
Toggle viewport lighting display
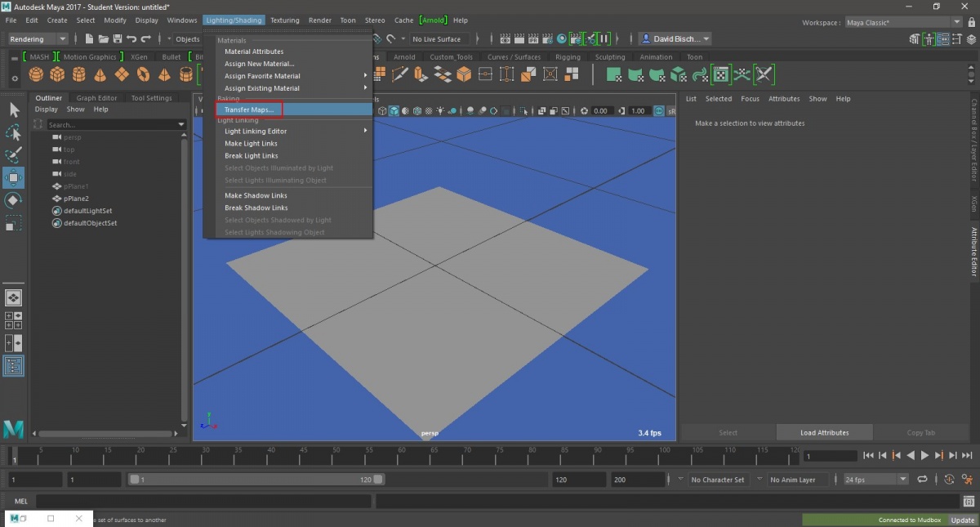[440, 110]
